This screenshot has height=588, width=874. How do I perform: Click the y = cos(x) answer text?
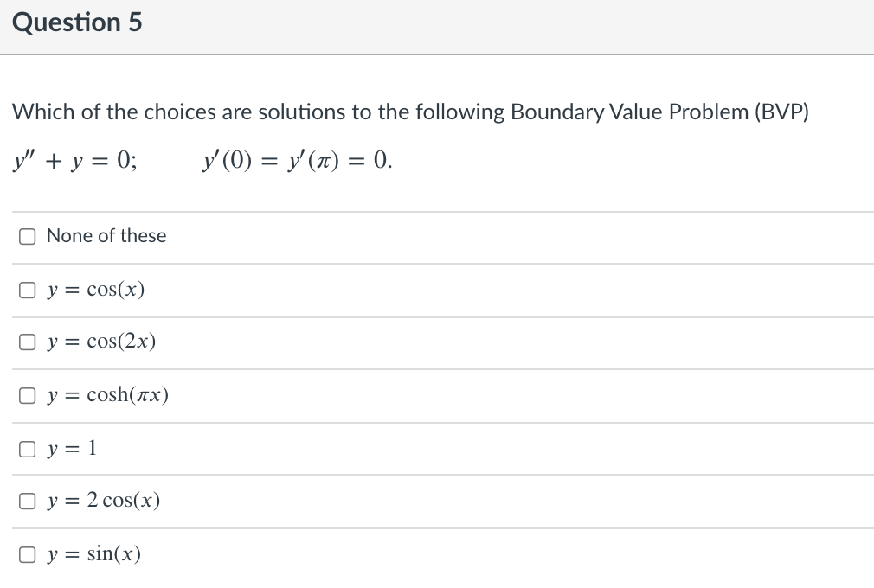tap(95, 290)
